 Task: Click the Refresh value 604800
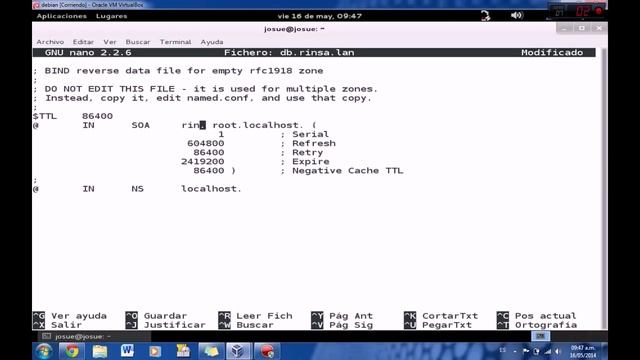pyautogui.click(x=206, y=144)
